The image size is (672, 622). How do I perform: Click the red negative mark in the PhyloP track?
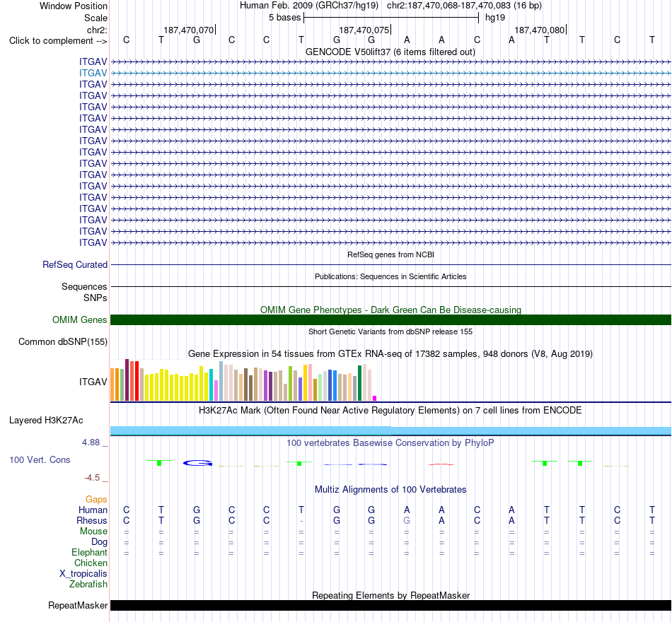pyautogui.click(x=441, y=464)
